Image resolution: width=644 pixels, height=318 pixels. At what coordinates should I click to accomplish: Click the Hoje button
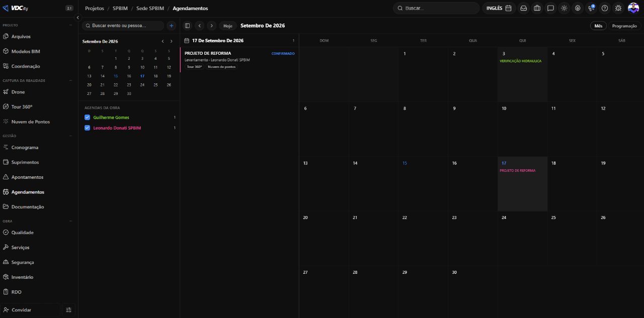point(228,26)
